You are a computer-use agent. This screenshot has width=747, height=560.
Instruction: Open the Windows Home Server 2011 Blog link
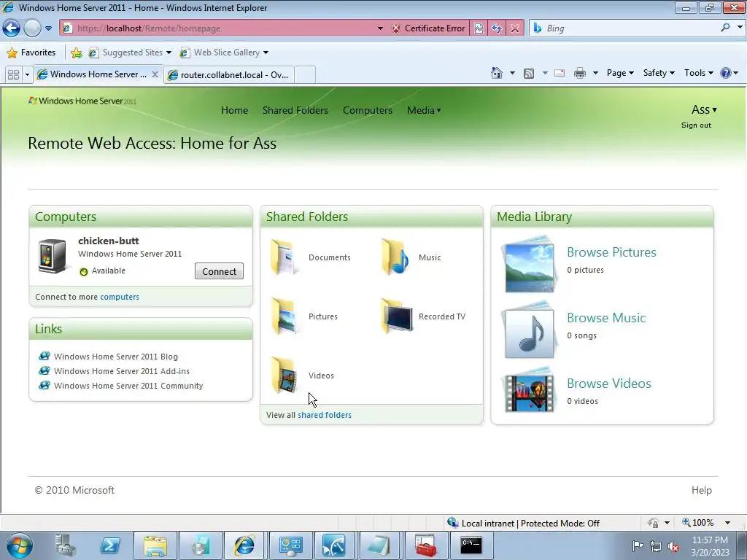click(116, 357)
